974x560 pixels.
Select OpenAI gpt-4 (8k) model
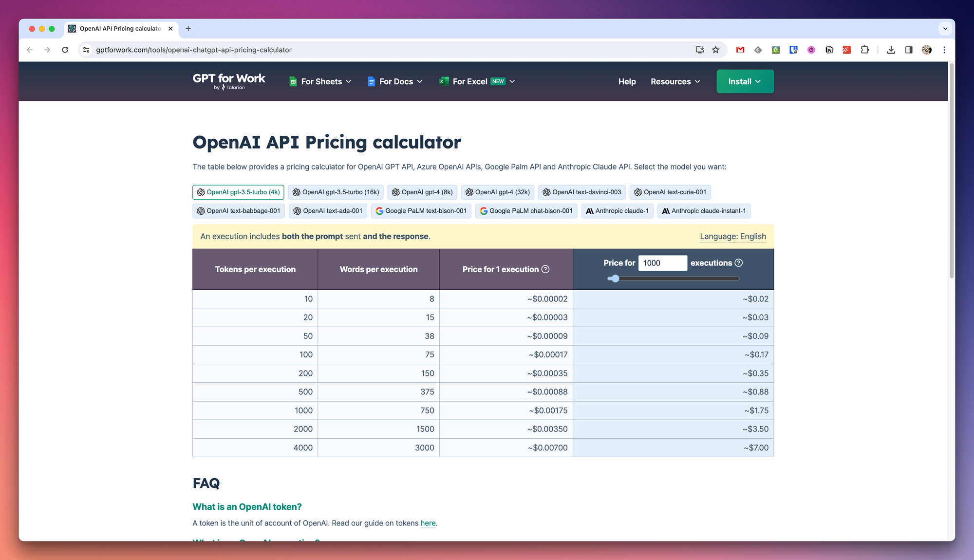422,192
